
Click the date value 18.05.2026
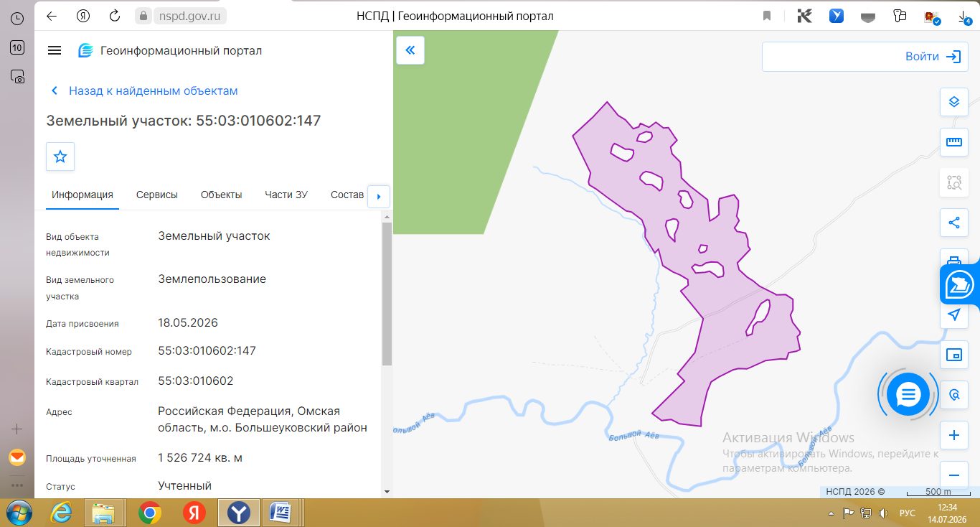click(x=188, y=322)
